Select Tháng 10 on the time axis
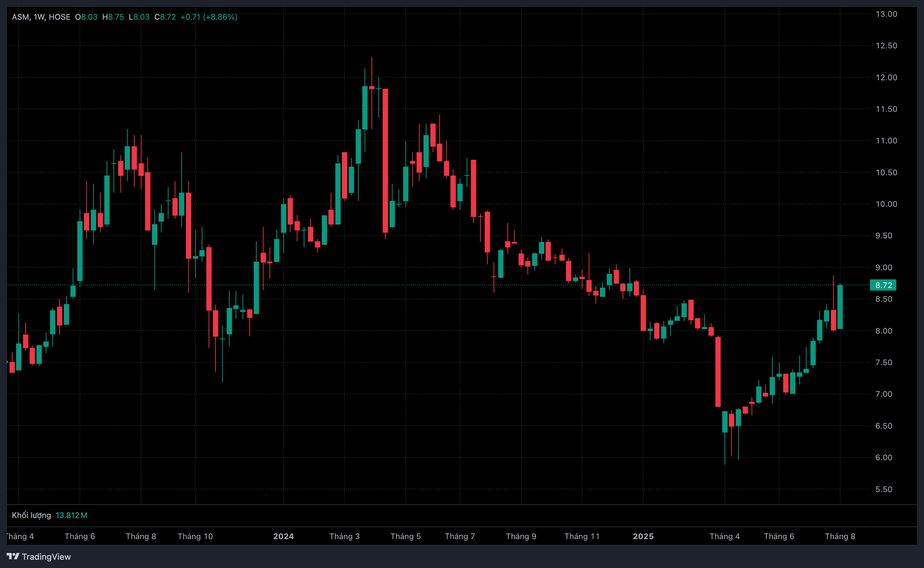924x568 pixels. point(195,536)
